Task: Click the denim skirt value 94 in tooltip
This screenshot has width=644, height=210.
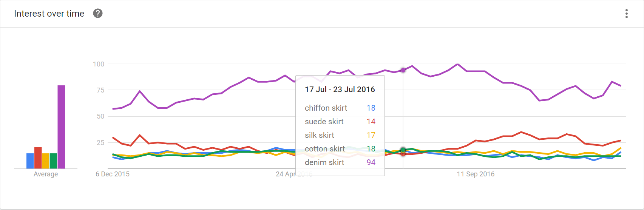Action: 371,162
